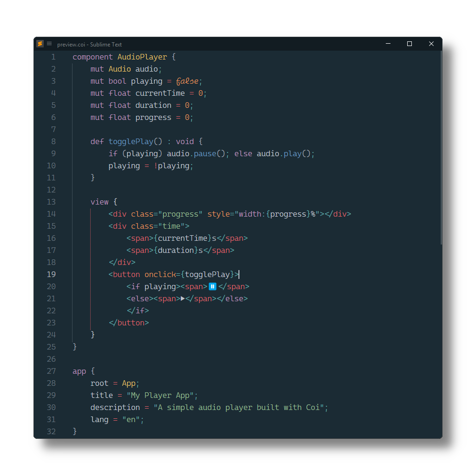
Task: Click the title text 'preview.coi - Sublime Text'
Action: tap(90, 44)
